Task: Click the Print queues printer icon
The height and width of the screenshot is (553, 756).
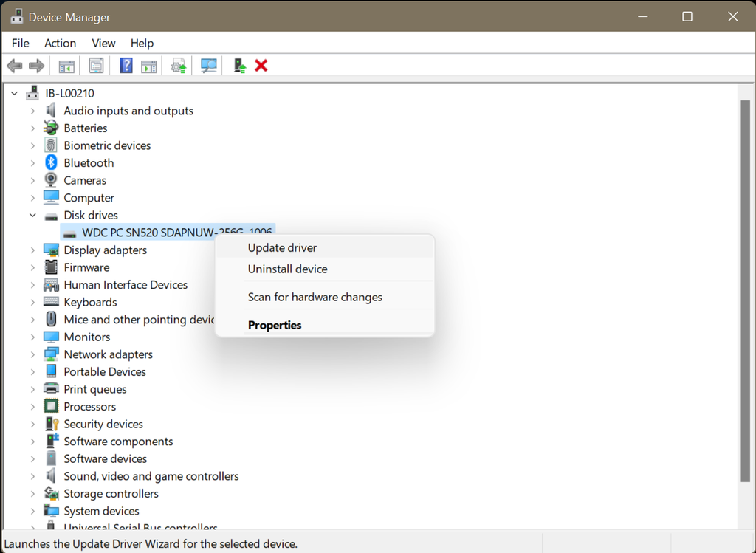Action: (51, 388)
